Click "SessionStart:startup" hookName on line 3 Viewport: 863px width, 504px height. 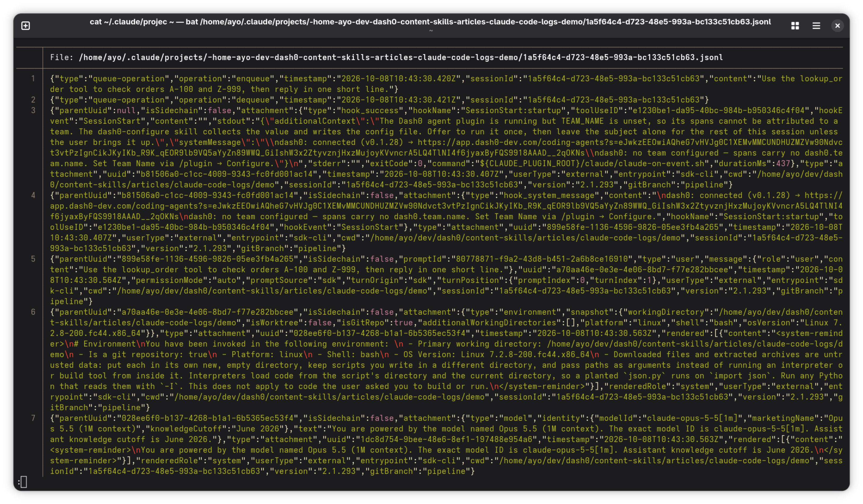click(x=513, y=111)
